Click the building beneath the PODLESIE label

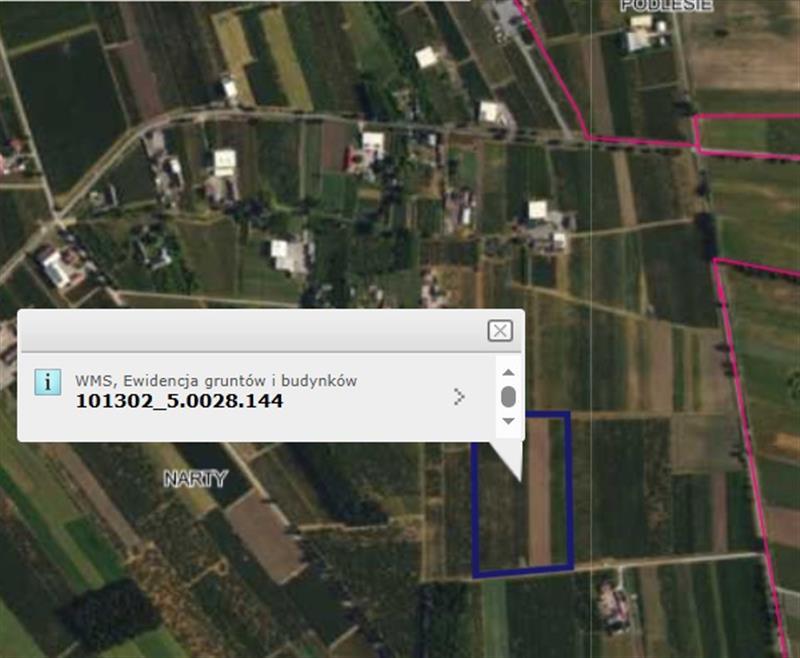(638, 38)
